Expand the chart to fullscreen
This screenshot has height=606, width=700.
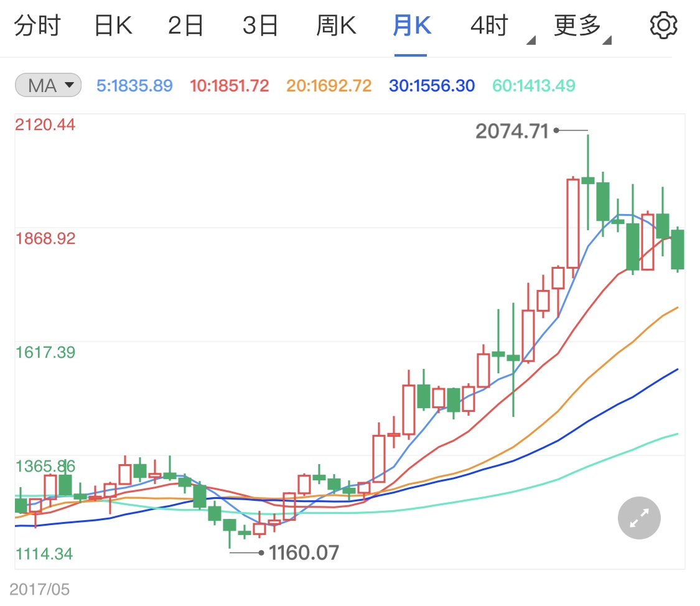pyautogui.click(x=638, y=518)
